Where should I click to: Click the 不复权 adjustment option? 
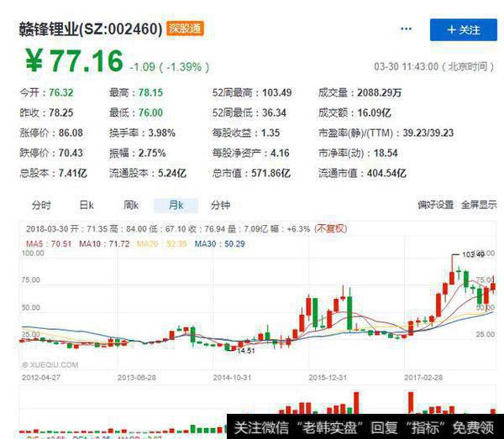click(331, 228)
